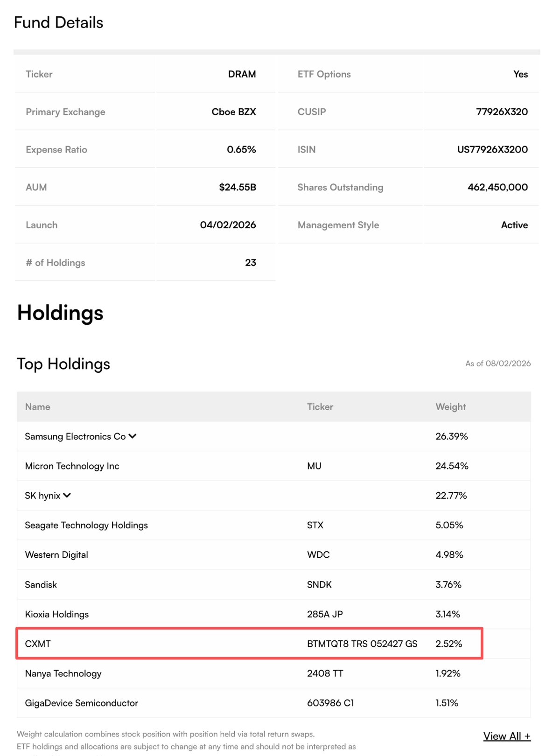This screenshot has height=756, width=546.
Task: Click the Weight column header
Action: click(x=451, y=407)
